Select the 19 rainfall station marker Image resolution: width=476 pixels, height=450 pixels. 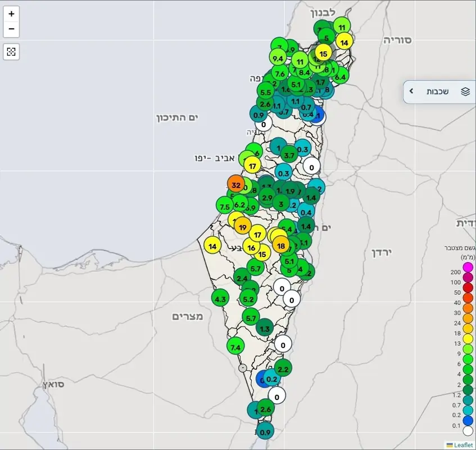243,227
